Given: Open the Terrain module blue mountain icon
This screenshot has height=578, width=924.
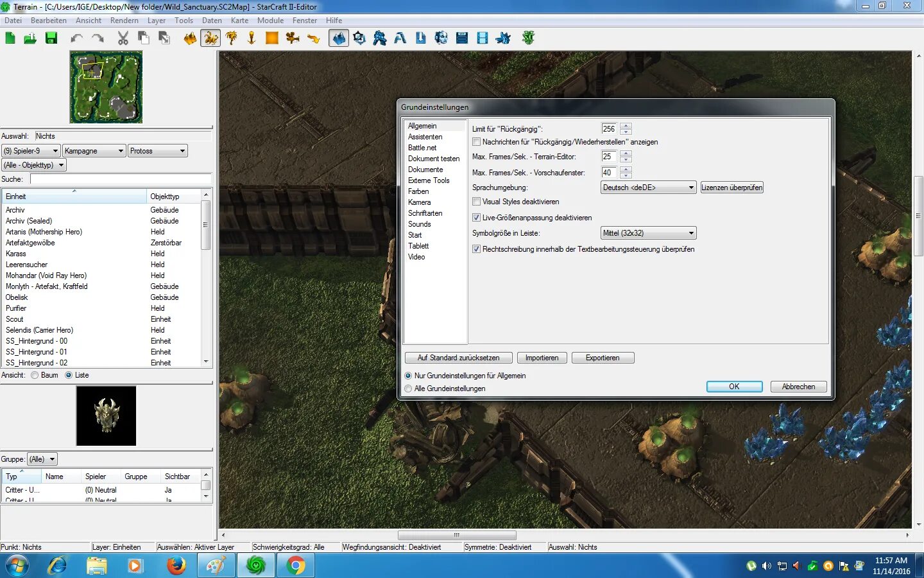Looking at the screenshot, I should [339, 39].
